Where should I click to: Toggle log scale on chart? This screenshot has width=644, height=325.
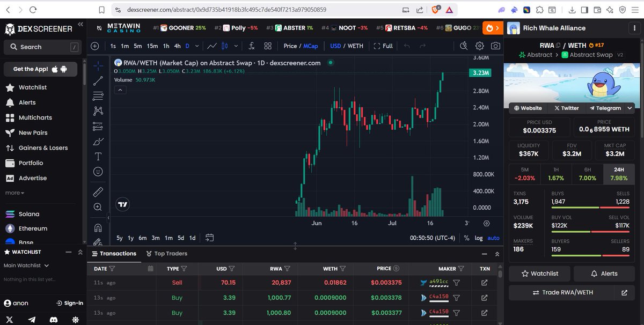(x=479, y=238)
